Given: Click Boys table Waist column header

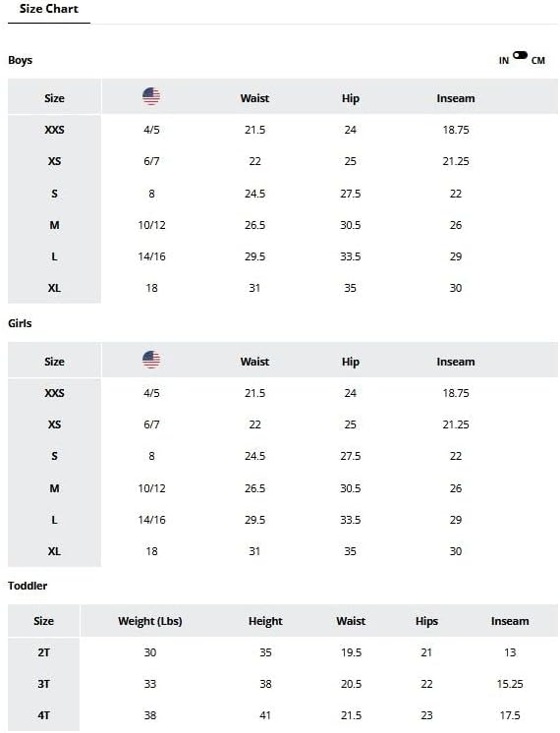Looking at the screenshot, I should 254,98.
